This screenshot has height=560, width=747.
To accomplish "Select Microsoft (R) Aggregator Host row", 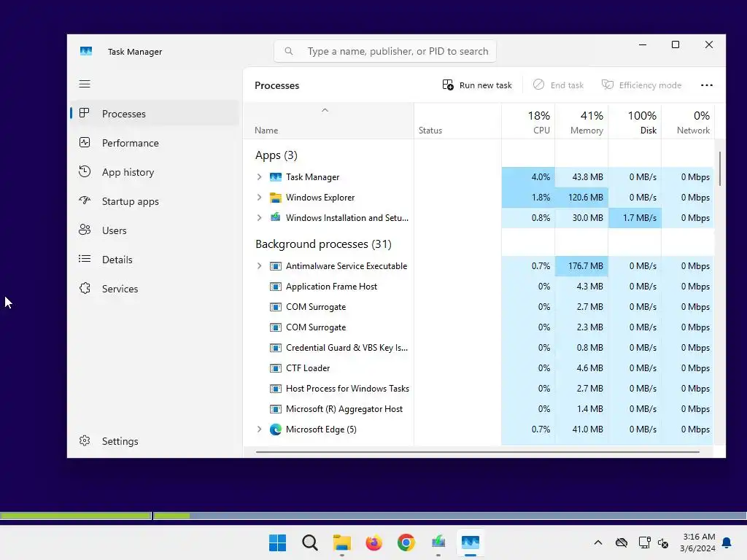I will pyautogui.click(x=479, y=409).
